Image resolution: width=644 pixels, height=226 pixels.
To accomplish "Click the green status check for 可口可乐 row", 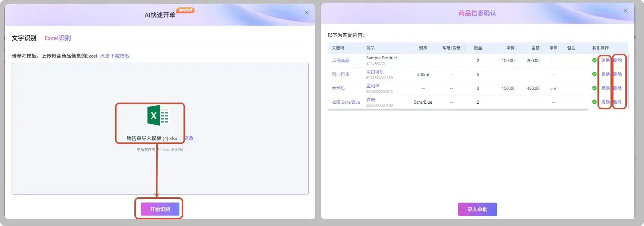I will (594, 74).
